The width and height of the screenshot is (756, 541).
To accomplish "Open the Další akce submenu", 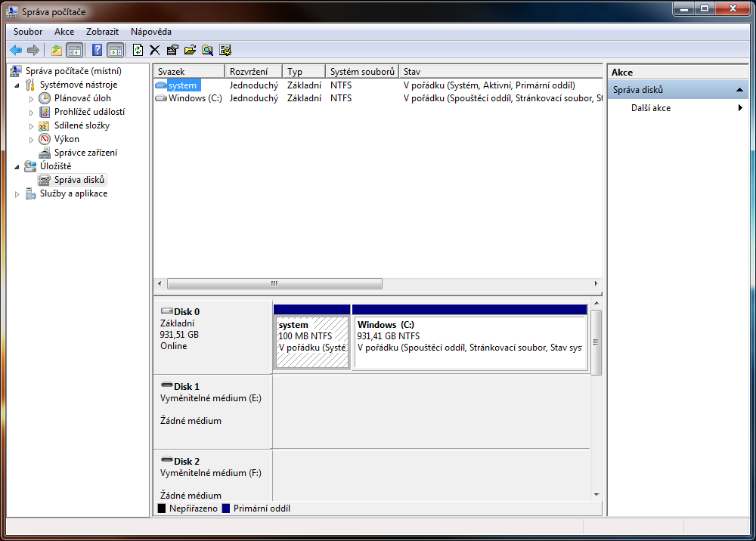I will tap(651, 108).
